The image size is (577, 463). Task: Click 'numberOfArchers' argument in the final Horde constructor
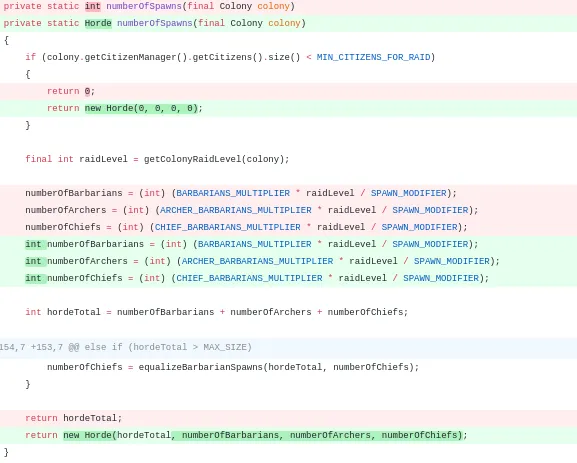tap(330, 435)
